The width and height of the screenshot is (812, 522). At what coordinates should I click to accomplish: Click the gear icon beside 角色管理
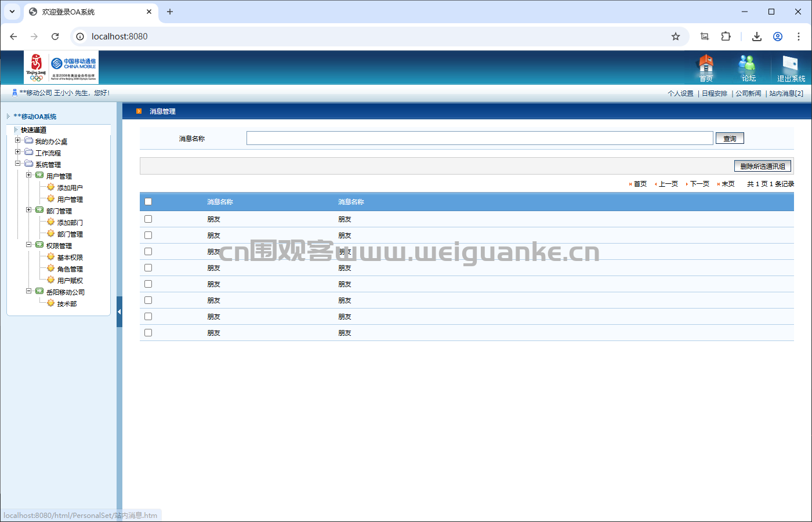(x=50, y=268)
